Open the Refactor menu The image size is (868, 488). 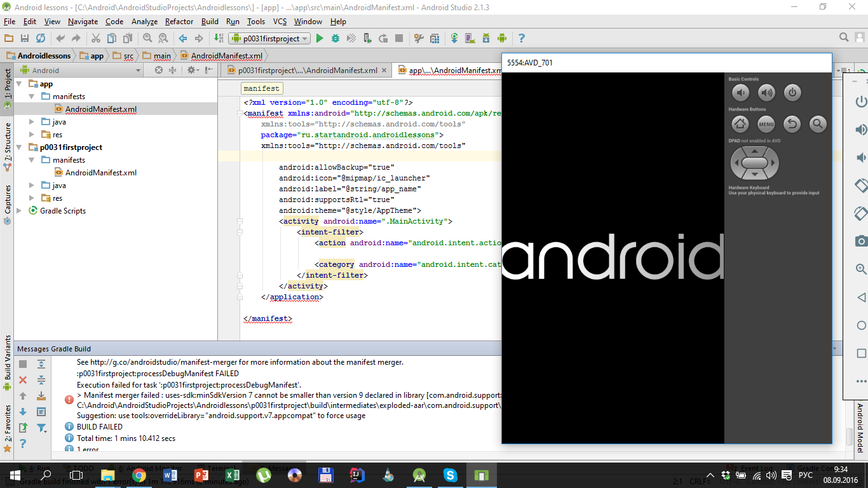[179, 21]
